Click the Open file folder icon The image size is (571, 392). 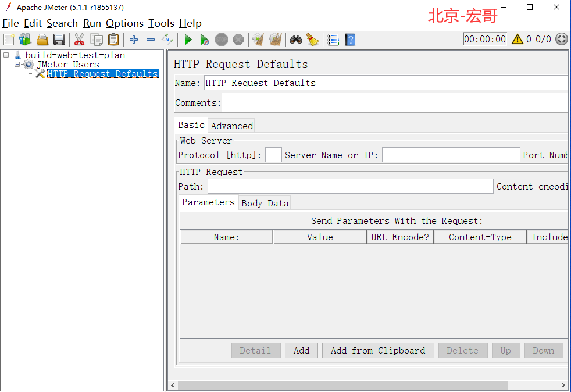42,40
